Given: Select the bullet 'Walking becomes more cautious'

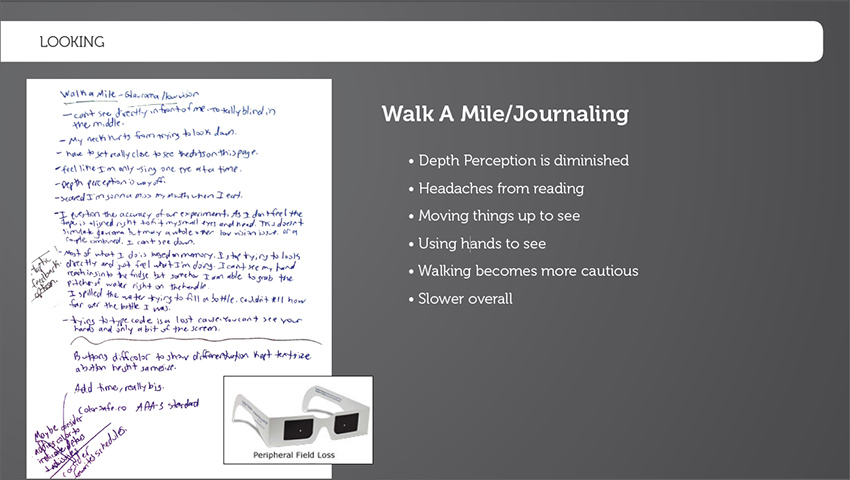Looking at the screenshot, I should 528,271.
